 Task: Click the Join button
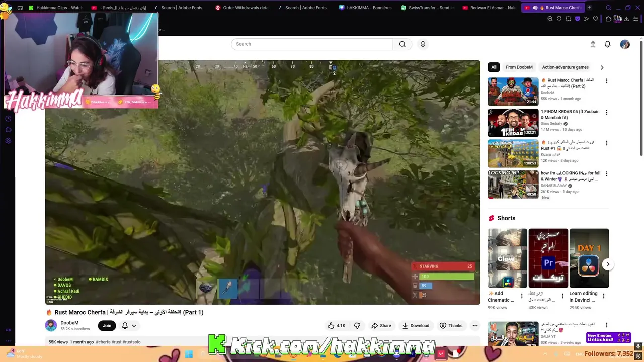point(107,326)
